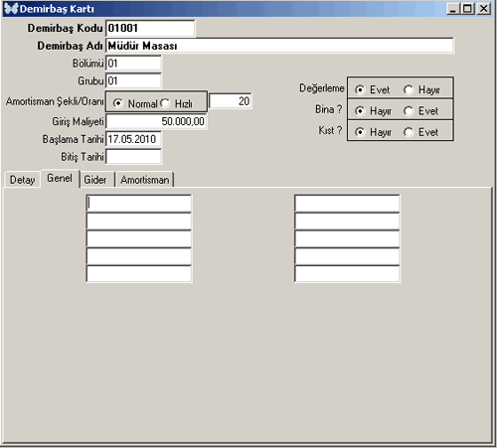
Task: Click the Bitiş Tarihi empty date field
Action: point(133,157)
